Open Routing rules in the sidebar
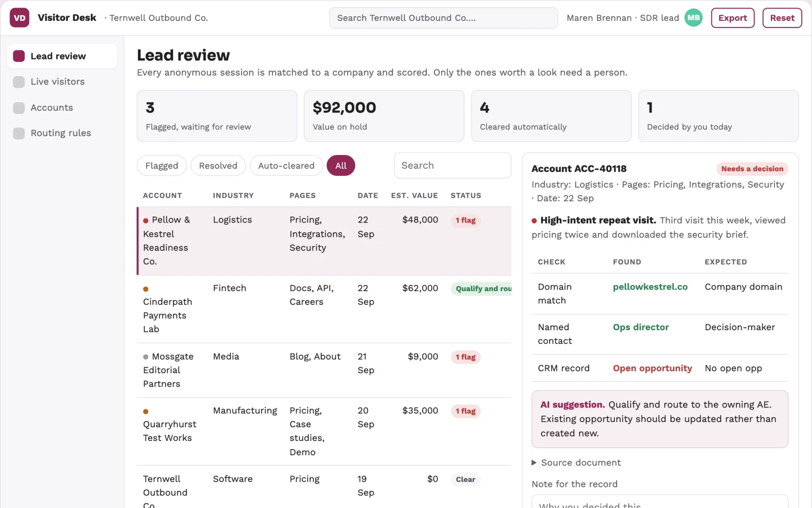This screenshot has height=508, width=812. point(62,133)
